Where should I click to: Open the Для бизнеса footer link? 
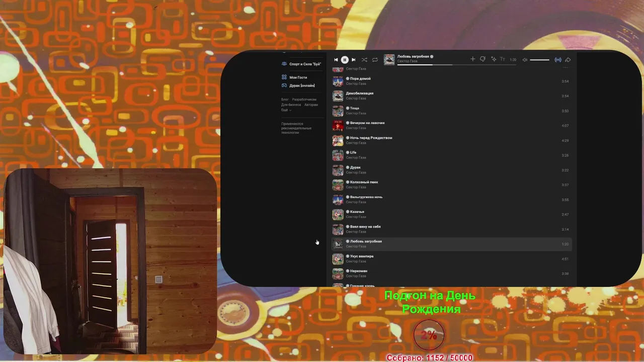(291, 105)
